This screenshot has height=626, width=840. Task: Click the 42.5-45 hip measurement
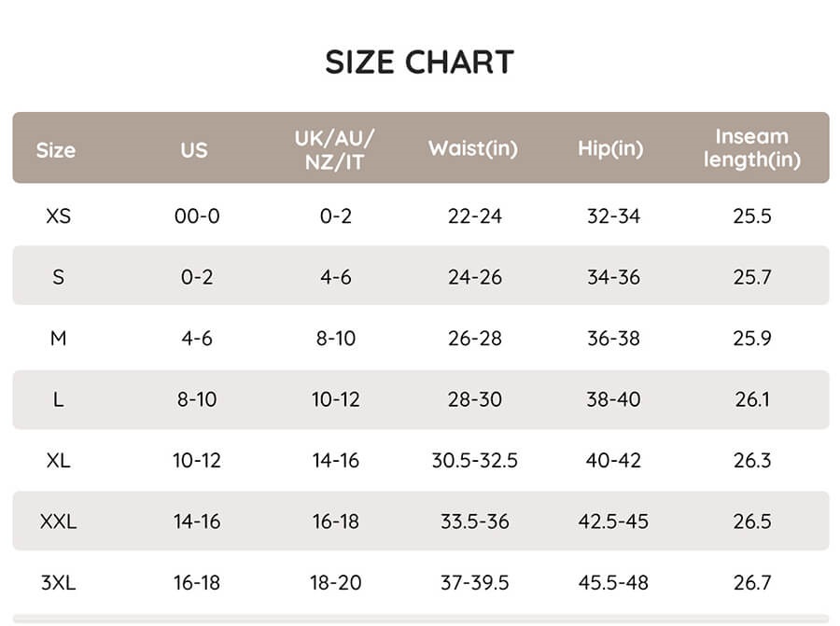(x=613, y=522)
